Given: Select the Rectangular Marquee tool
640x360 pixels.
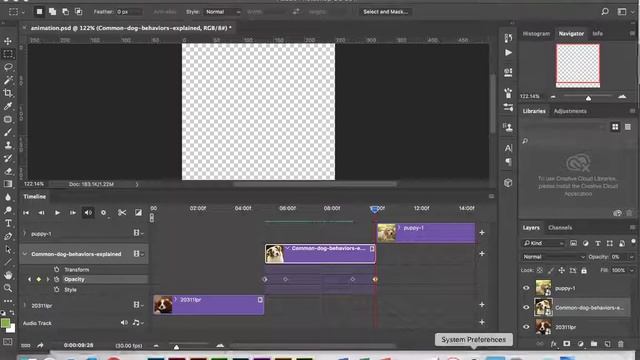Looking at the screenshot, I should click(x=8, y=54).
